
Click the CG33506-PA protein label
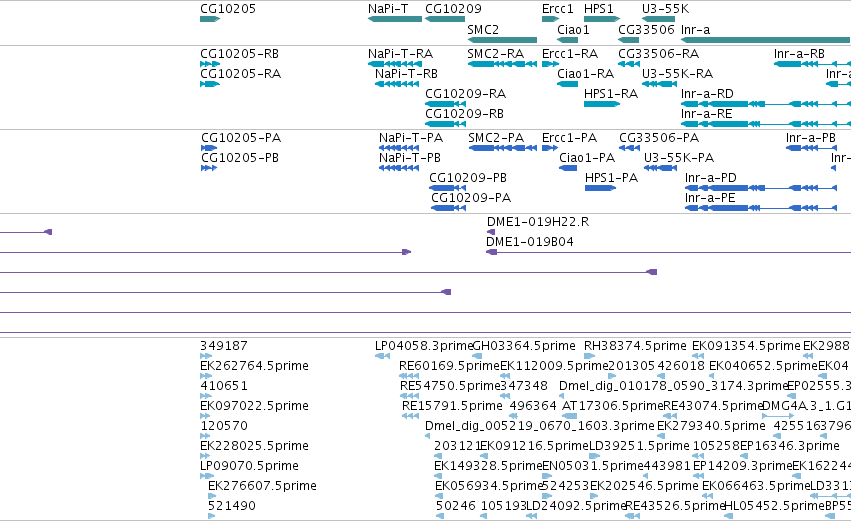[x=659, y=138]
